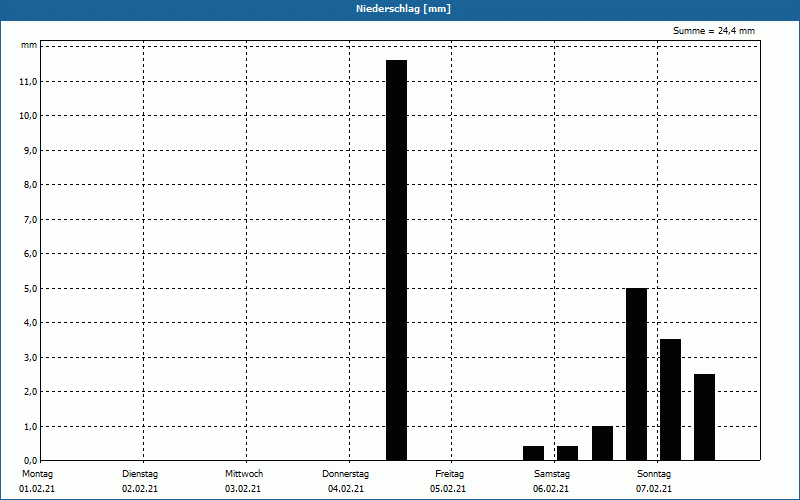Click the 5,0 y-axis value

coord(30,288)
